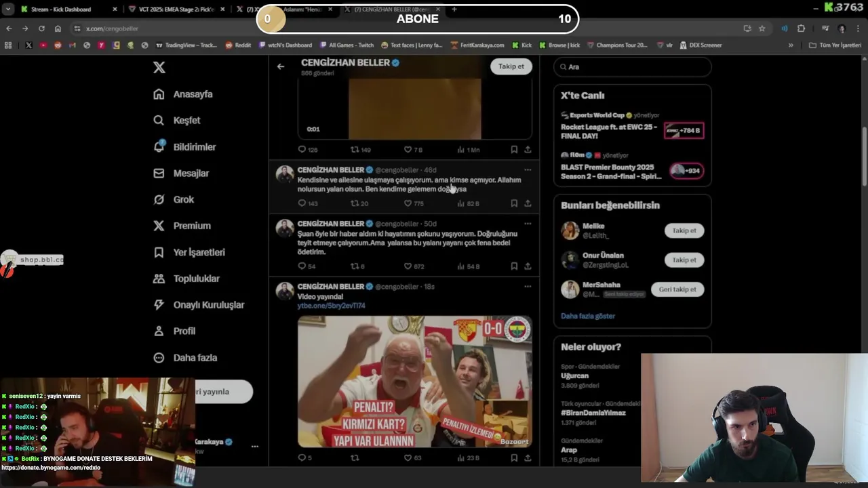This screenshot has height=488, width=868.
Task: Open the PENALTI KIRMIZI KART video thumbnail
Action: click(414, 382)
